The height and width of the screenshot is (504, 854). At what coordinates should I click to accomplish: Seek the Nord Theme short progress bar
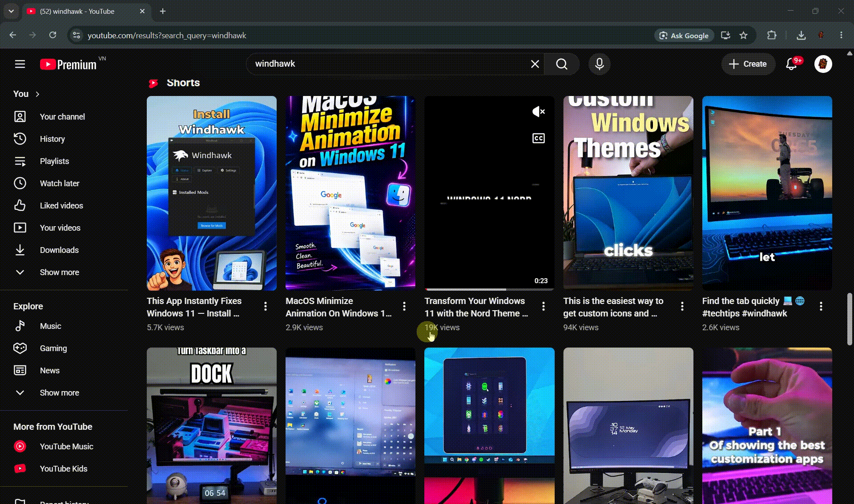tap(489, 289)
